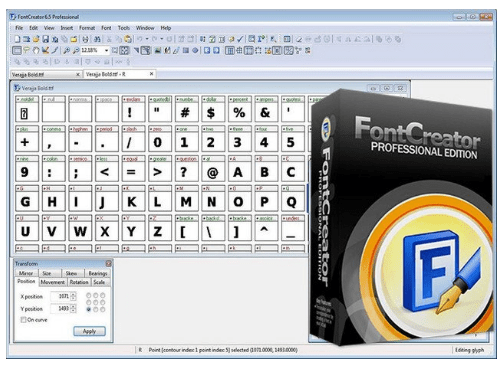Click the Redo arrow icon

pos(155,39)
